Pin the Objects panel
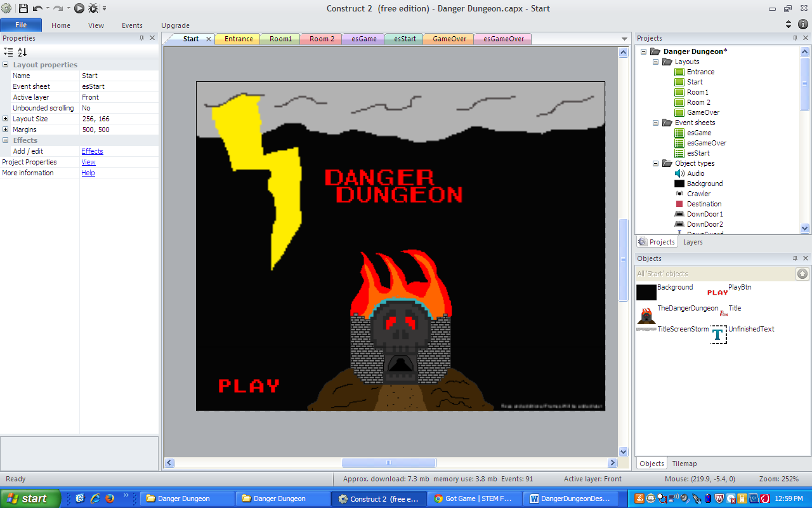The width and height of the screenshot is (812, 508). coord(795,258)
